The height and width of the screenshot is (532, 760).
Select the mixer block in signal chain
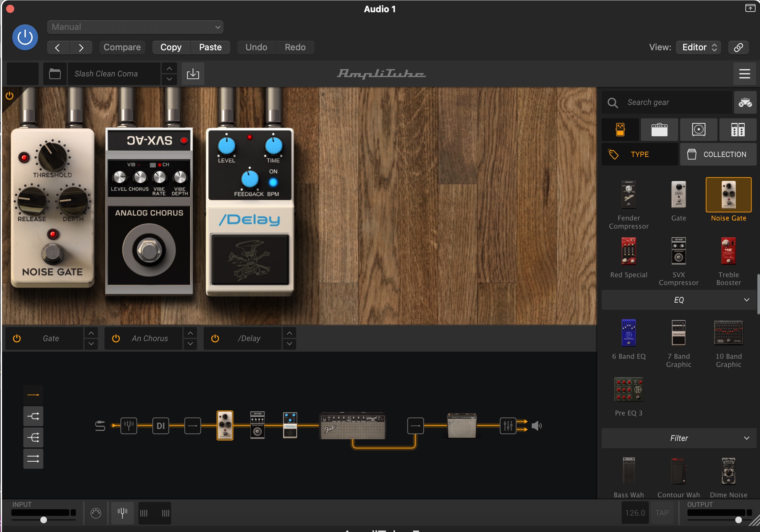[x=508, y=425]
